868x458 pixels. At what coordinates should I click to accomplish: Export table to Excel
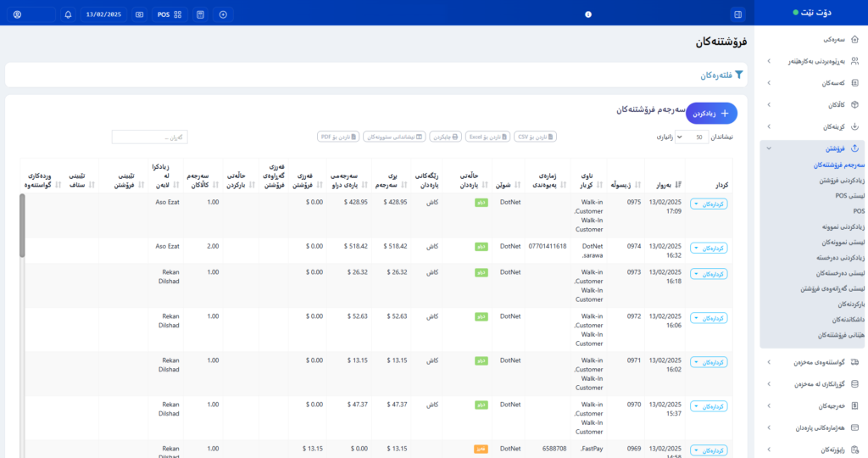point(487,137)
